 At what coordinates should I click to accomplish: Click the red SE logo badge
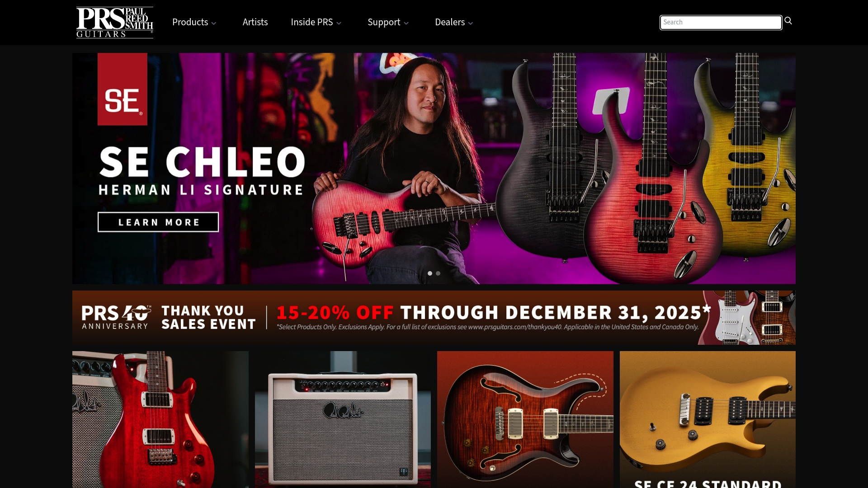pyautogui.click(x=123, y=89)
